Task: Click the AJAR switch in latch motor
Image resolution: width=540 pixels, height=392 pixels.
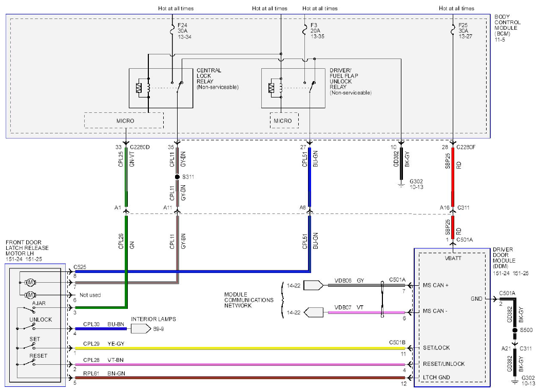Action: click(29, 309)
